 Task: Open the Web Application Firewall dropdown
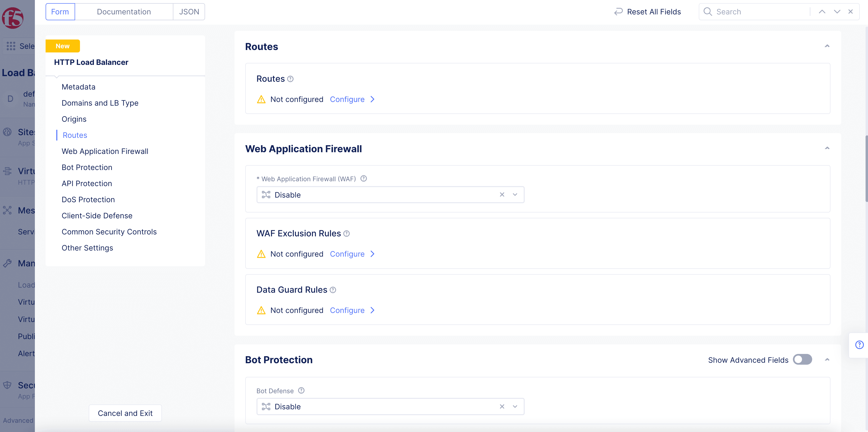click(x=515, y=195)
